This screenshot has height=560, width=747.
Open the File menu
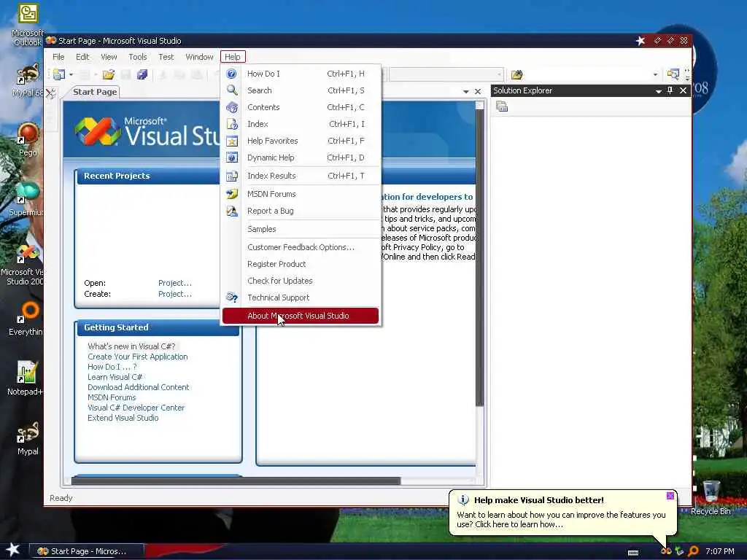point(58,57)
